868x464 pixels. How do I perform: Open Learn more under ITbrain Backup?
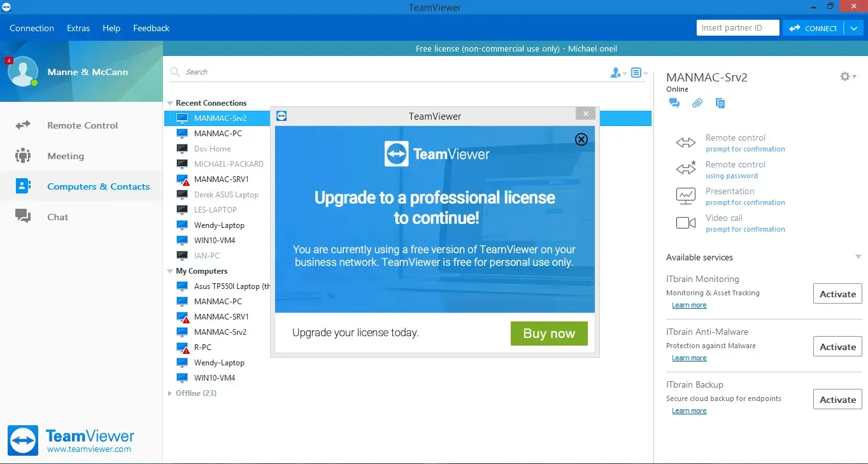(689, 411)
